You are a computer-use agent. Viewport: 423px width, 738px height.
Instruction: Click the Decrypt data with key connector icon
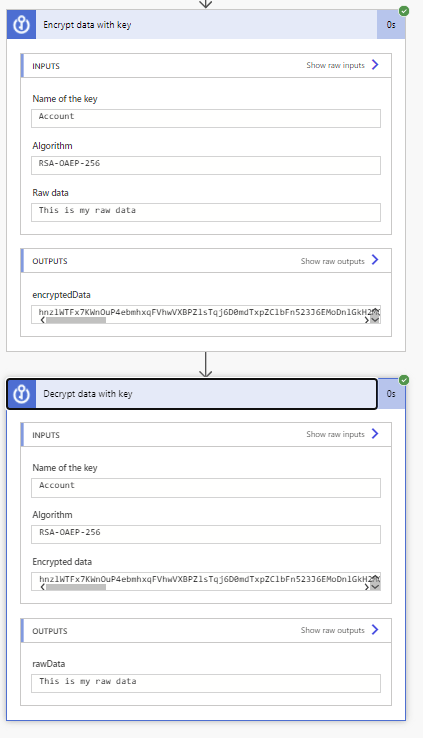click(21, 394)
